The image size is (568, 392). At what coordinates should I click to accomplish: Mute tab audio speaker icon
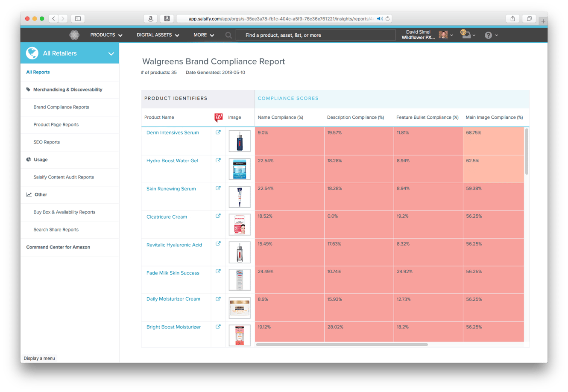point(380,18)
